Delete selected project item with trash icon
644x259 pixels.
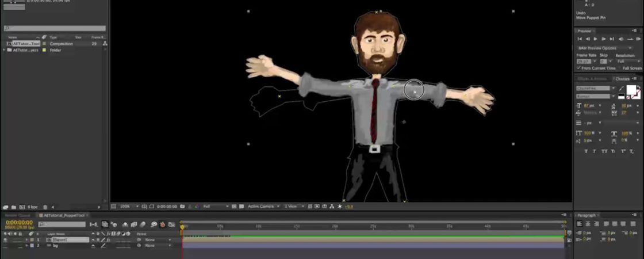coord(45,207)
